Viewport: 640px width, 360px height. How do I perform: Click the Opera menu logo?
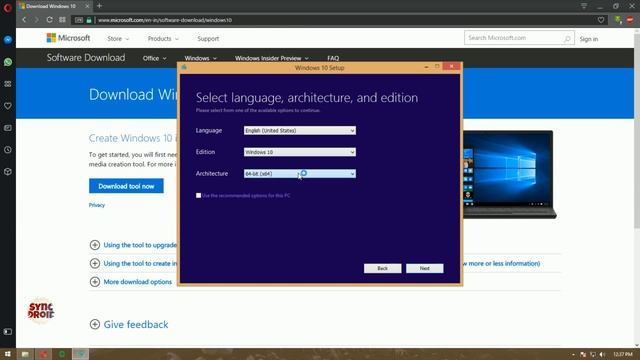point(7,7)
